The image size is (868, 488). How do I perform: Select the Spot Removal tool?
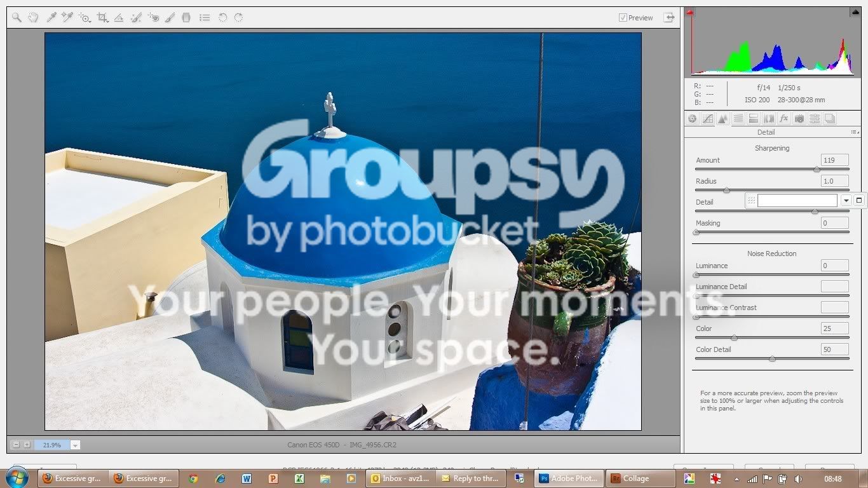click(x=136, y=18)
